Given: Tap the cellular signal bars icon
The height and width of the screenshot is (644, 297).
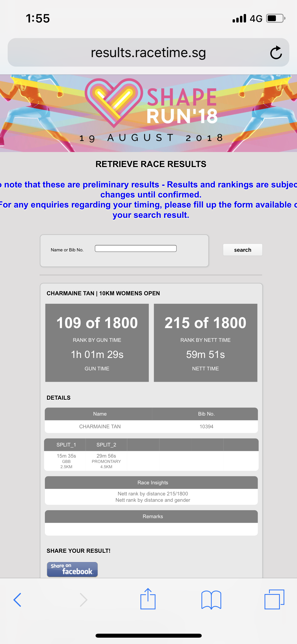Looking at the screenshot, I should coord(239,19).
